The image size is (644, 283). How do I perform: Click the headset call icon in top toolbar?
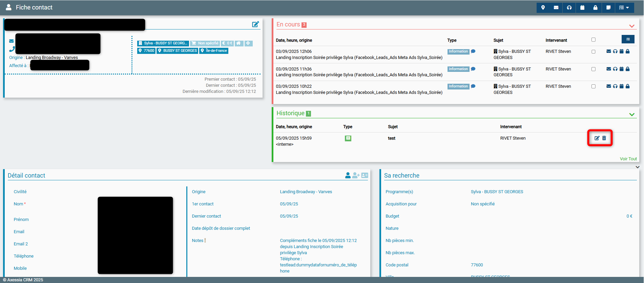pyautogui.click(x=569, y=7)
